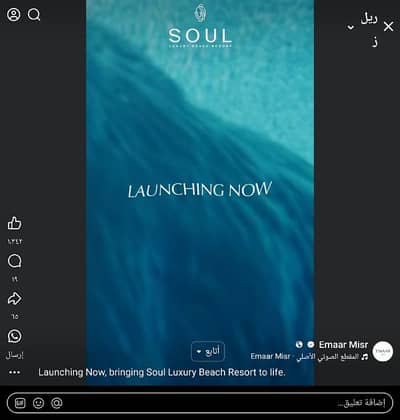Open search with the magnifier icon
The image size is (400, 420).
click(34, 15)
